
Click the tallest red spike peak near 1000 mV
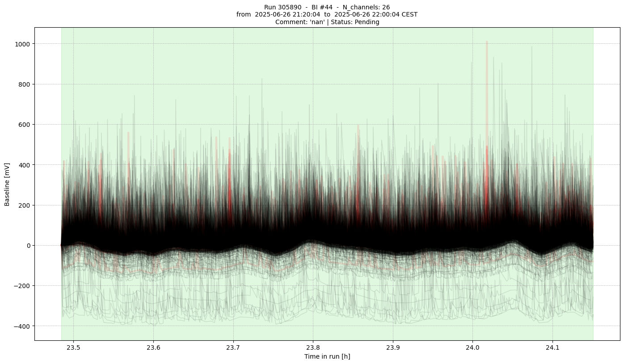487,43
